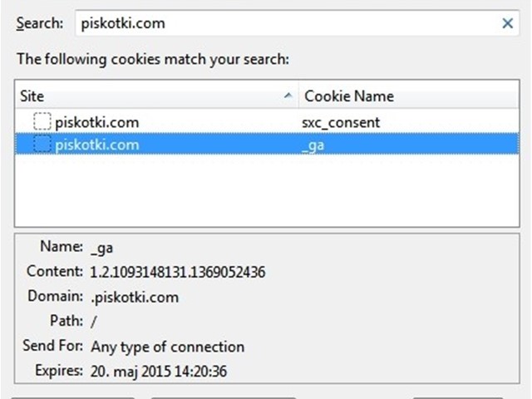Click the Send For value Any type of connection
This screenshot has height=399, width=532.
tap(168, 347)
